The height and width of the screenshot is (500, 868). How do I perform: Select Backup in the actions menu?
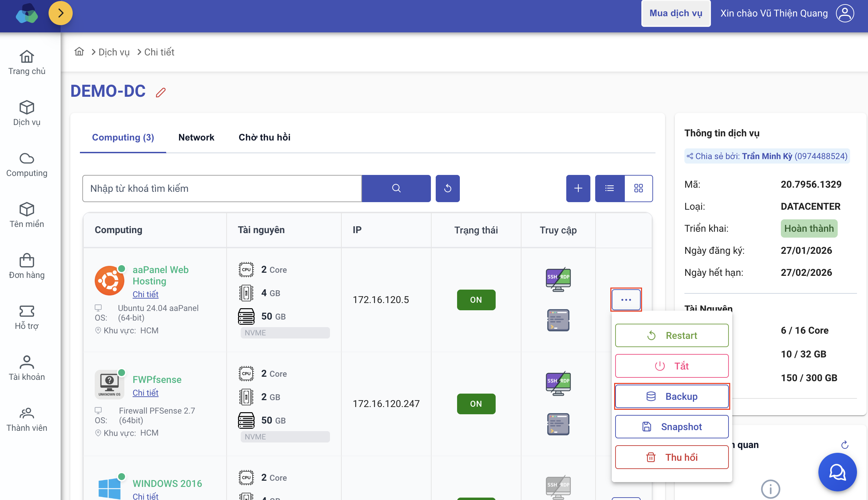pos(672,396)
